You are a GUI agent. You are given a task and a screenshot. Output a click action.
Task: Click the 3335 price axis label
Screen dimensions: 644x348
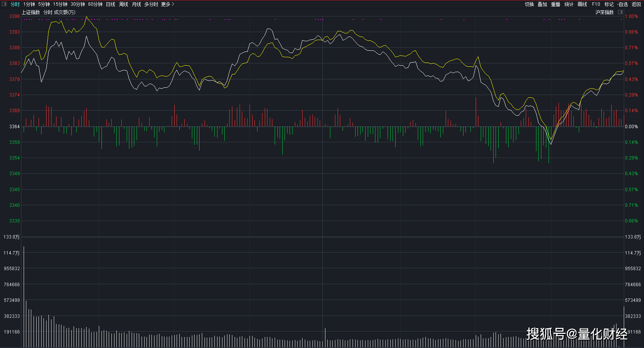click(x=14, y=221)
